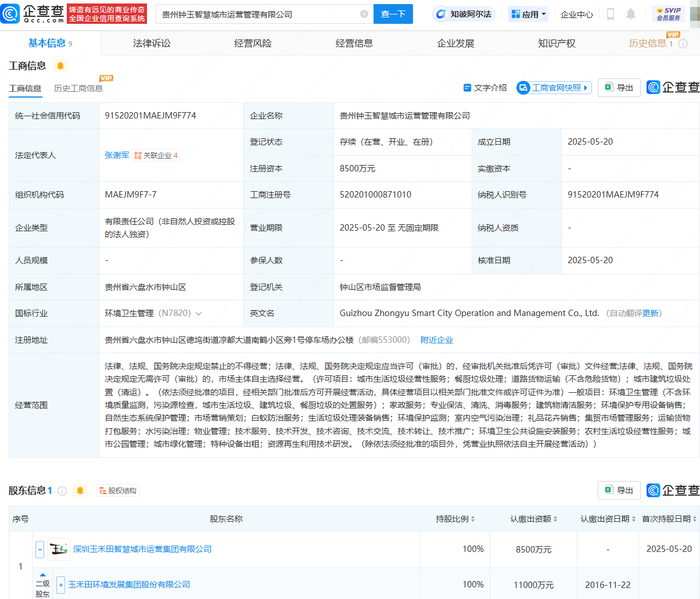Open 企业中心 link

[577, 14]
